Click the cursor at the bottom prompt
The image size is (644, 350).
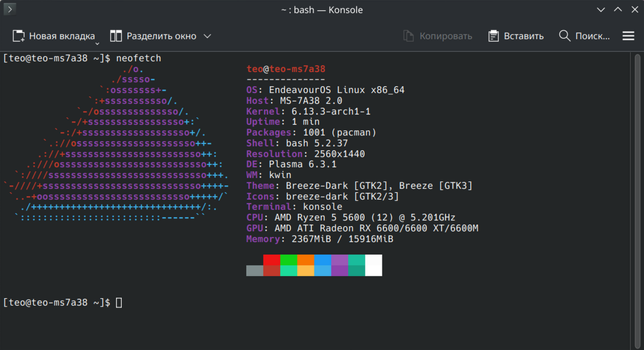coord(119,303)
